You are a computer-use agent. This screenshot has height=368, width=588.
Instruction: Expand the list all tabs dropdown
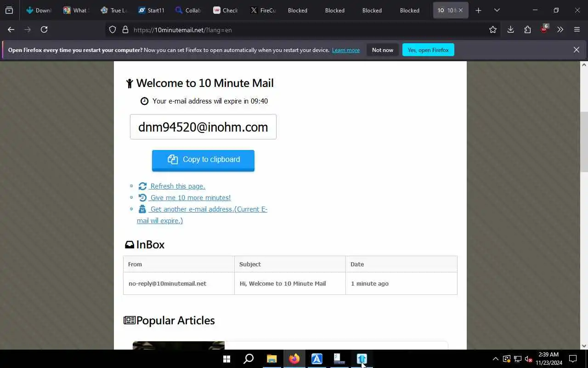click(497, 10)
